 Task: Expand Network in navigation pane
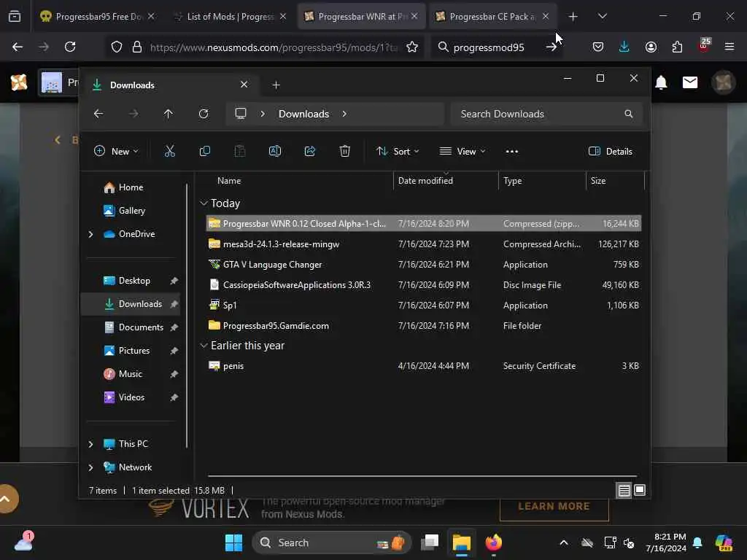pos(91,467)
